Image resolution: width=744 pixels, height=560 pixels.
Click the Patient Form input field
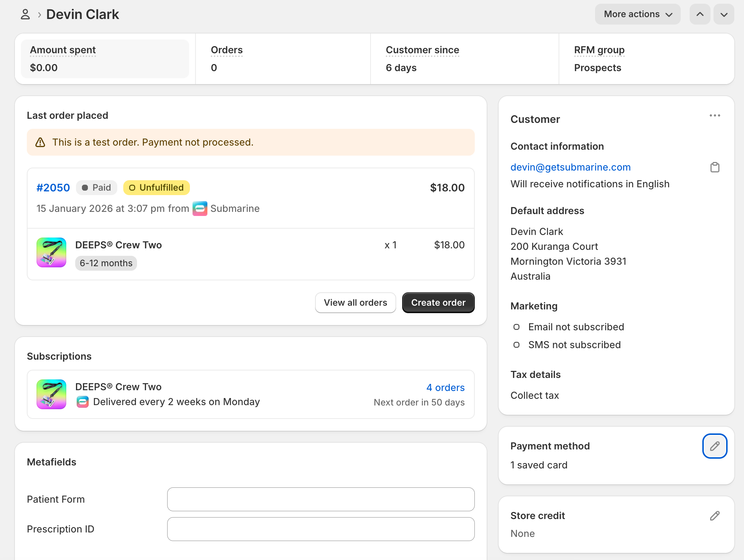coord(321,499)
